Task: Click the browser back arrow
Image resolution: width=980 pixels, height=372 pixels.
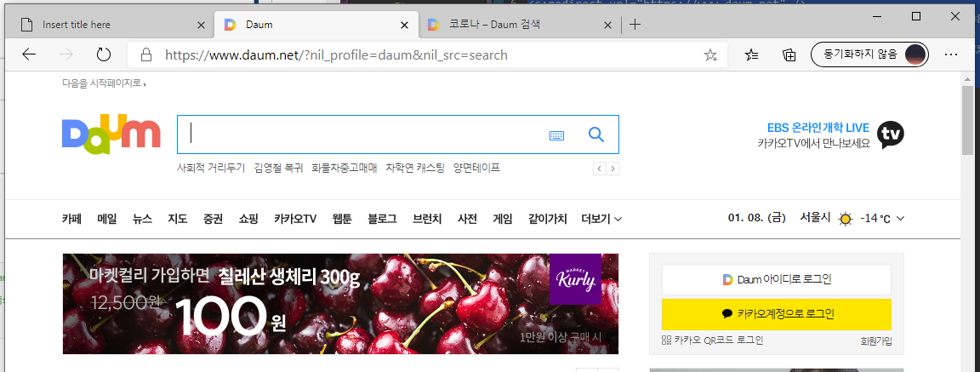Action: click(x=29, y=54)
